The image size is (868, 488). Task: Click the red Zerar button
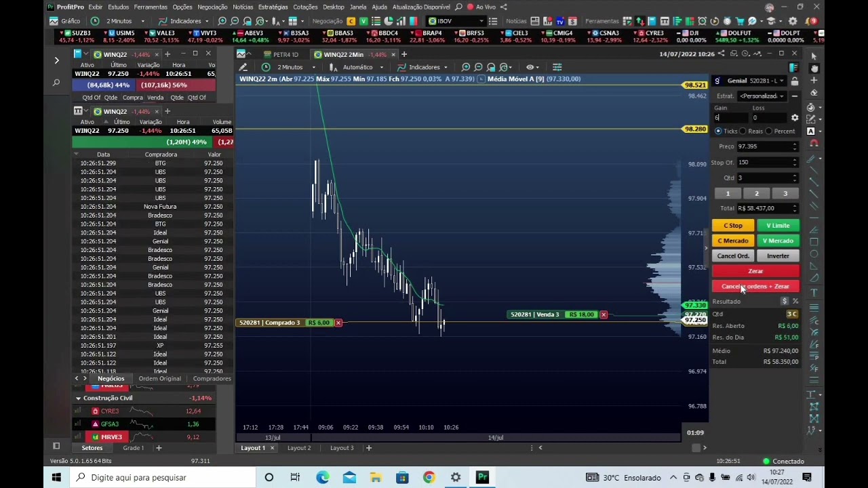coord(755,271)
